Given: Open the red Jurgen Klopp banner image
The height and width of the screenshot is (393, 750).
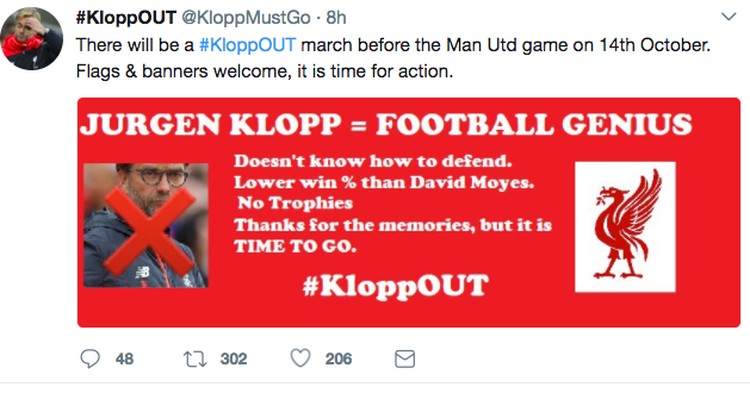Looking at the screenshot, I should pos(409,212).
